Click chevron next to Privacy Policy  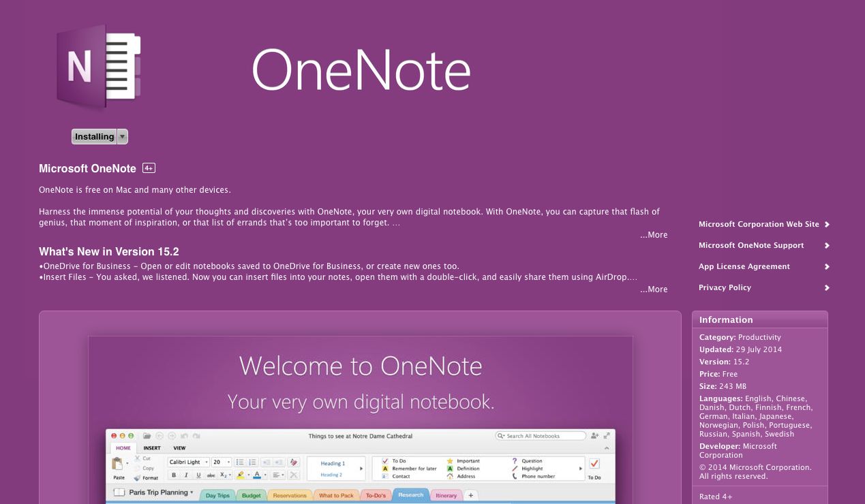827,287
